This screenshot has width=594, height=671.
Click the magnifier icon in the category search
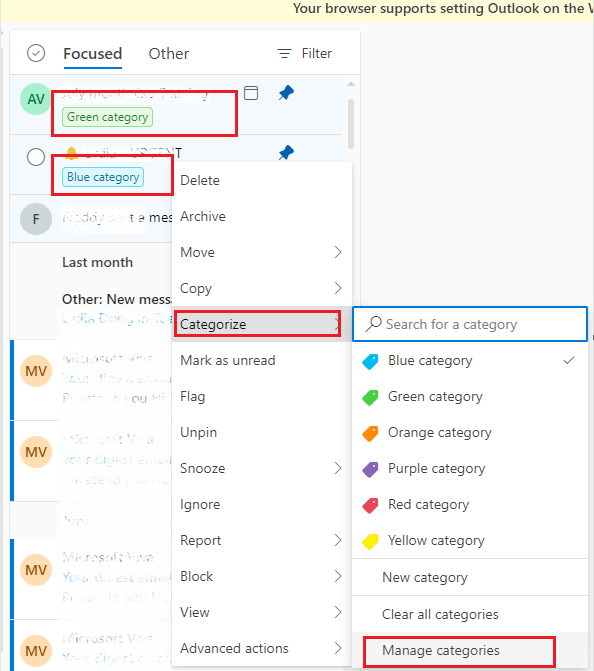(373, 324)
